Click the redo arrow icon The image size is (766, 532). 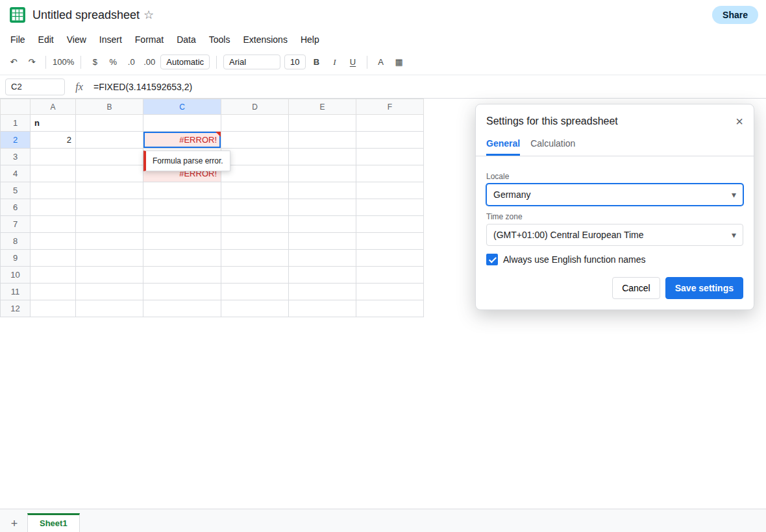pyautogui.click(x=32, y=62)
